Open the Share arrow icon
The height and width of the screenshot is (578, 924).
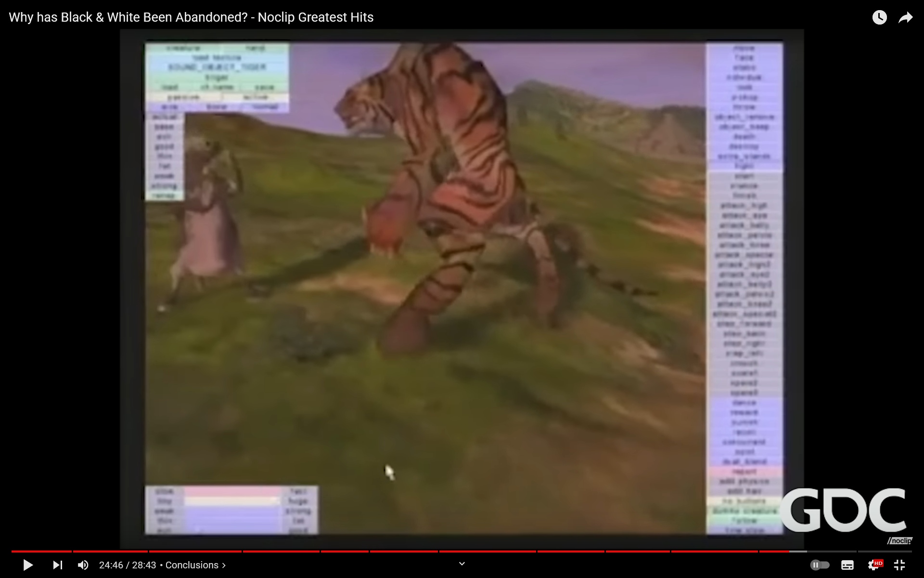pyautogui.click(x=906, y=18)
